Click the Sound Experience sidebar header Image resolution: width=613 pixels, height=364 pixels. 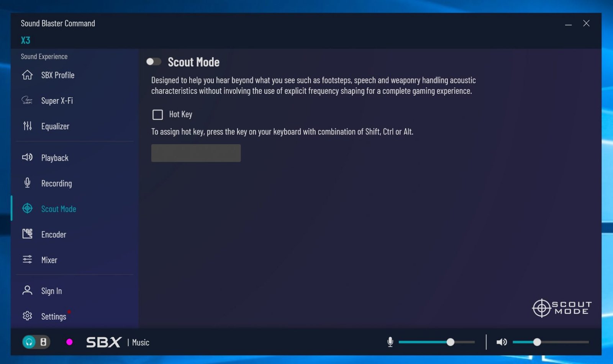coord(44,57)
